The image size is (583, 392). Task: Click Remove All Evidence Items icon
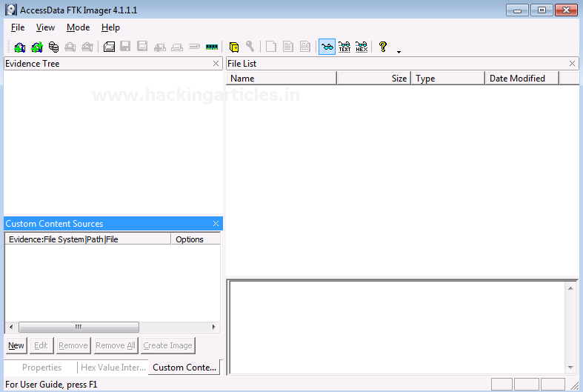pyautogui.click(x=87, y=47)
